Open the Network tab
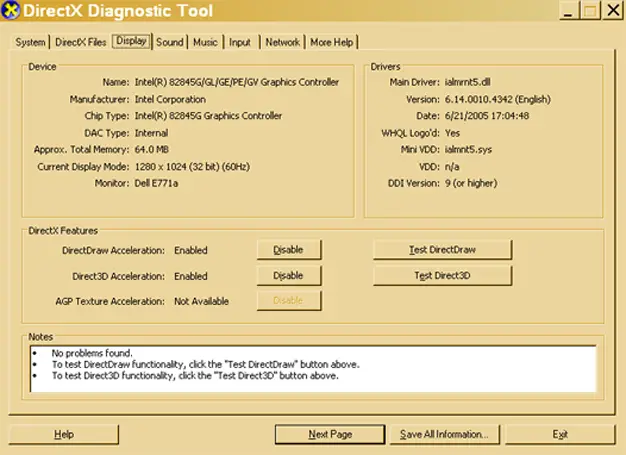 point(283,42)
